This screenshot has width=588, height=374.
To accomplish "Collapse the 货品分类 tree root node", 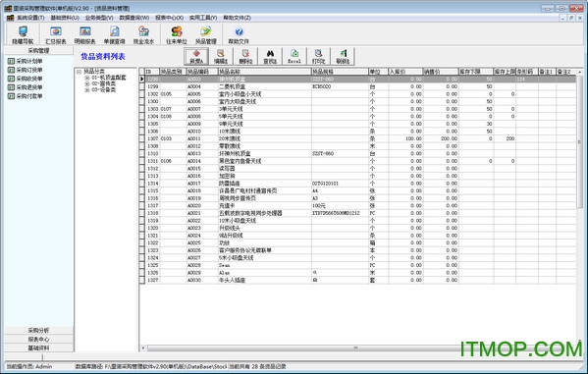I will coord(80,72).
